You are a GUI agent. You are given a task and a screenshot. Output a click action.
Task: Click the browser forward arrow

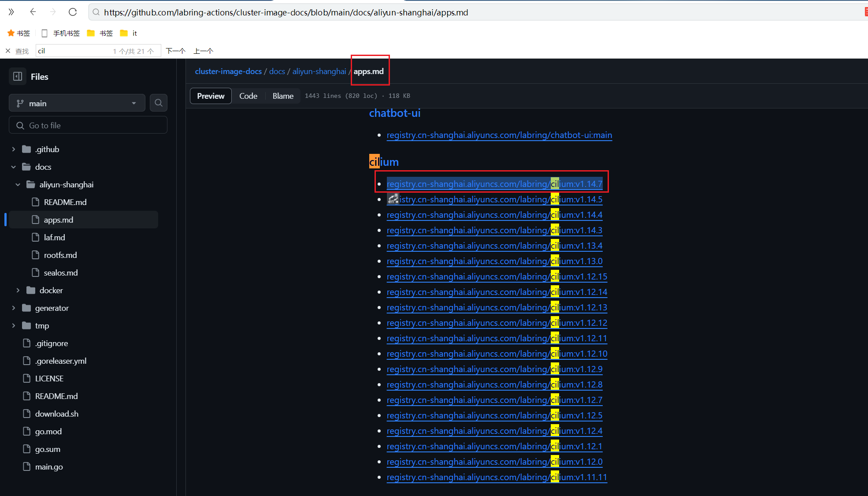[x=53, y=12]
